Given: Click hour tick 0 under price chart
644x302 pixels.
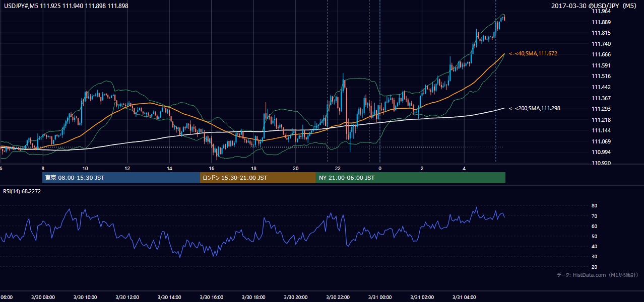Looking at the screenshot, I should 380,169.
